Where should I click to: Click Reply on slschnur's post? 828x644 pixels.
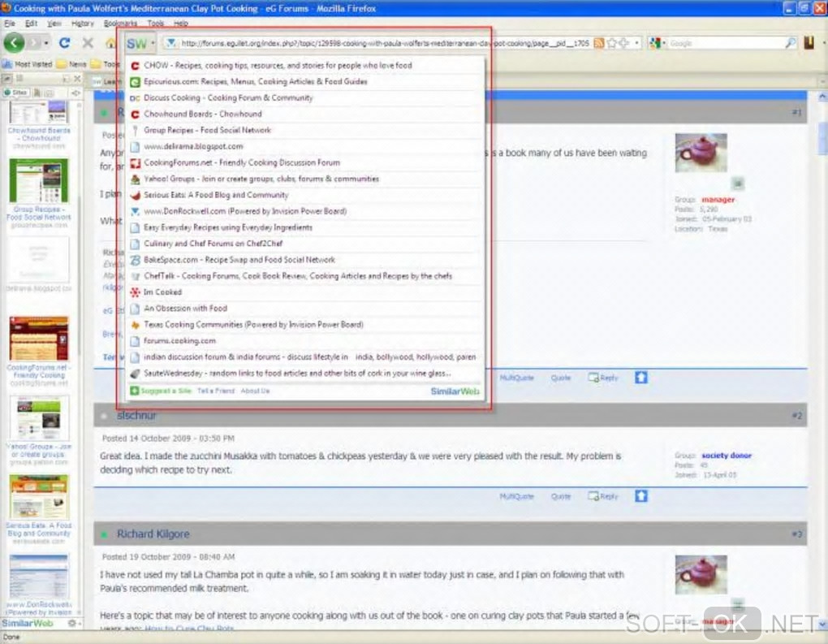point(603,496)
